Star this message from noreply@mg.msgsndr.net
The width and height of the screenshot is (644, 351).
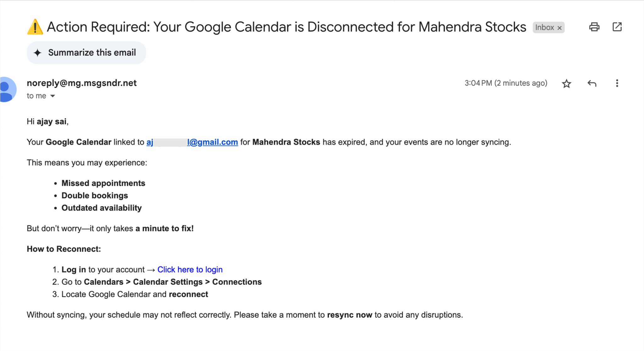(x=566, y=83)
